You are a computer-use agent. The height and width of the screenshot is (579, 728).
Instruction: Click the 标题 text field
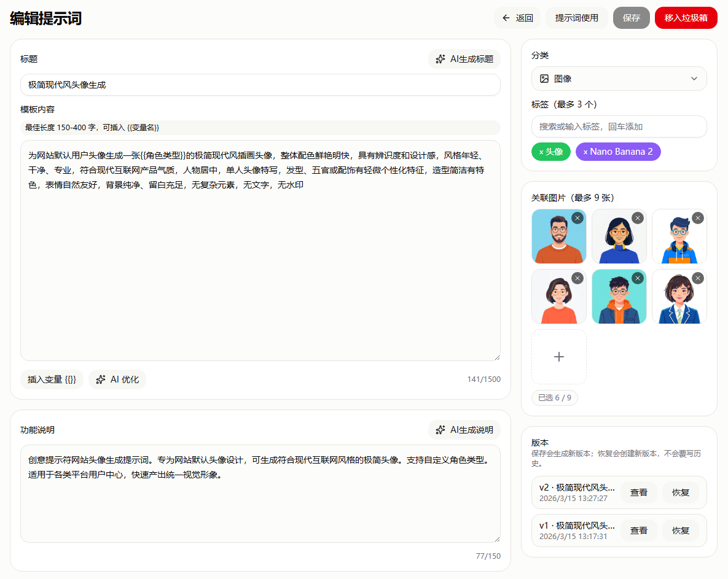pyautogui.click(x=260, y=85)
